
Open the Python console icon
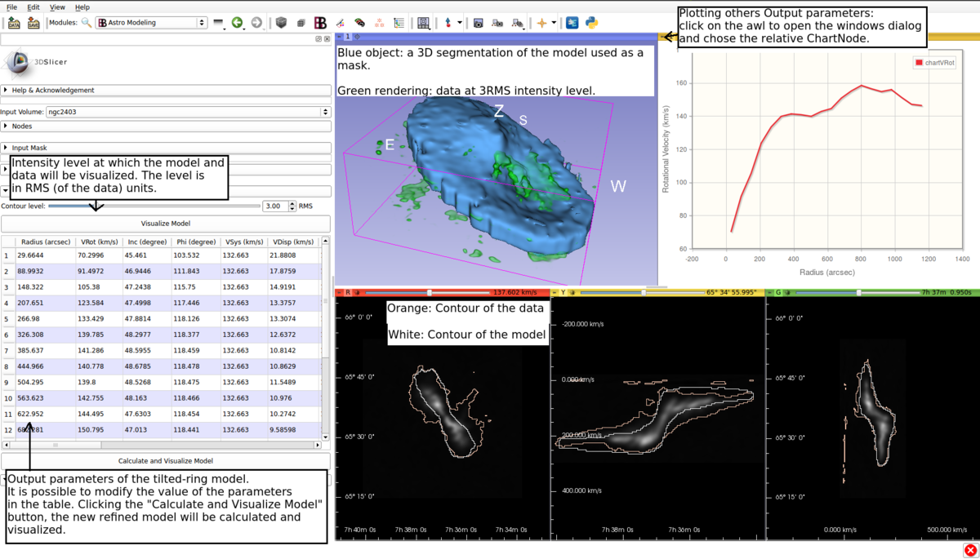click(x=592, y=23)
